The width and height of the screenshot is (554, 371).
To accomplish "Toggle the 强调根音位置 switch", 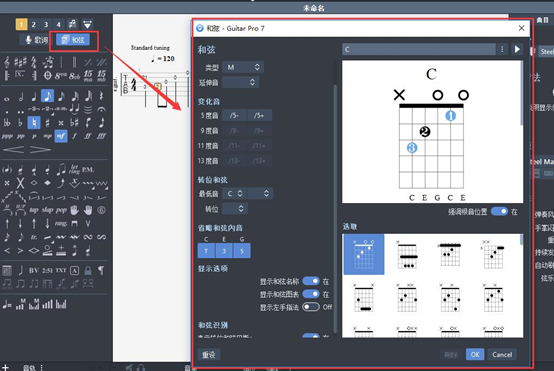I will (x=499, y=211).
